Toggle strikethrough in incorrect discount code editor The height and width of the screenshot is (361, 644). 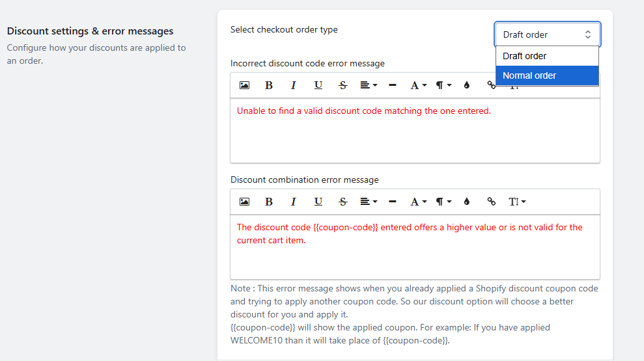click(343, 85)
